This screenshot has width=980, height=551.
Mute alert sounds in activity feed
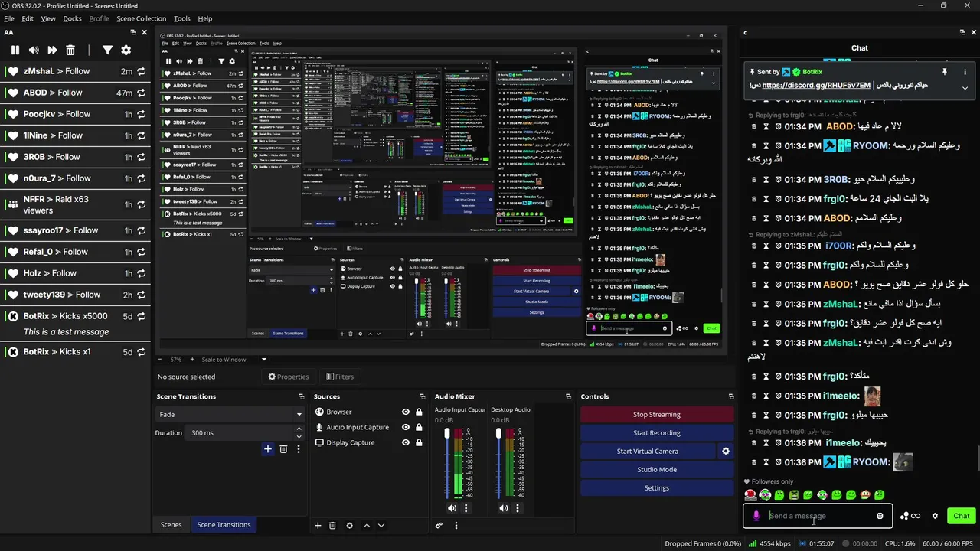click(x=34, y=50)
